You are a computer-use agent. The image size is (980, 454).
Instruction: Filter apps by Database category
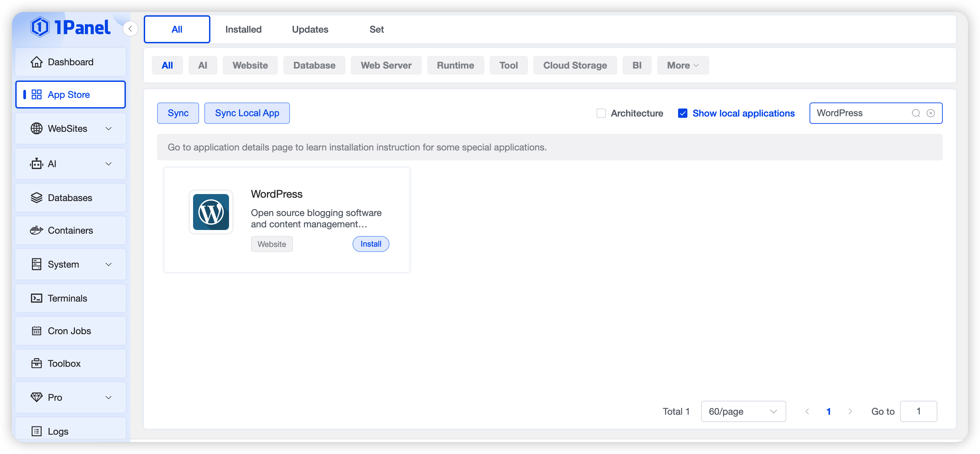pos(314,65)
